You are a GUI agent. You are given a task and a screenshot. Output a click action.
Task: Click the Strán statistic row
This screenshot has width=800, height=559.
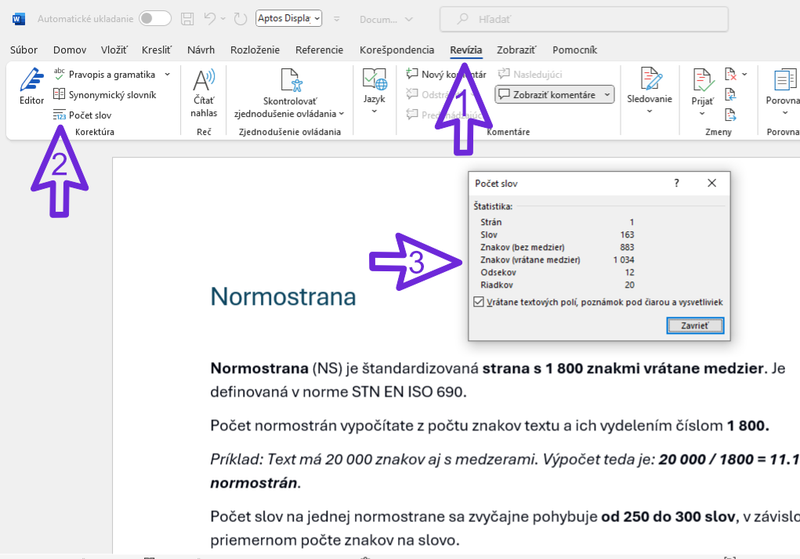(x=557, y=222)
